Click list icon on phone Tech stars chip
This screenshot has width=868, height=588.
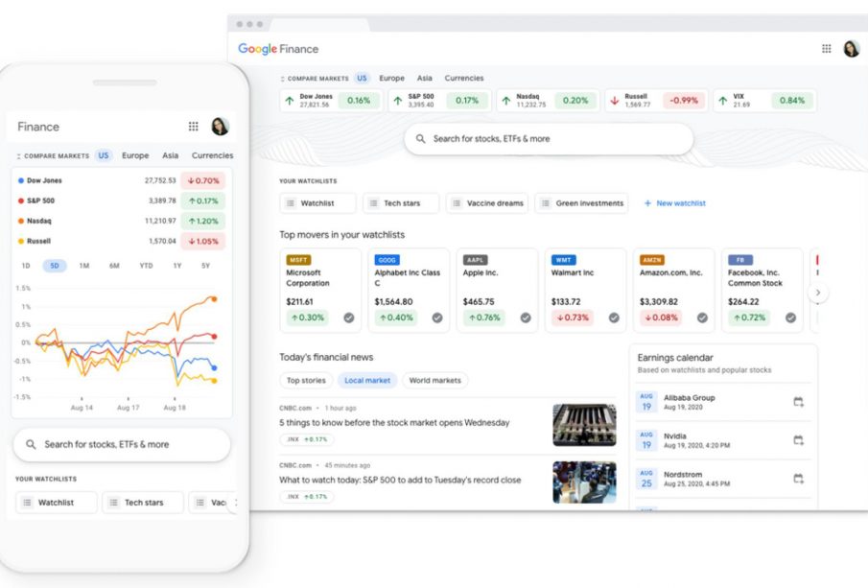click(113, 503)
